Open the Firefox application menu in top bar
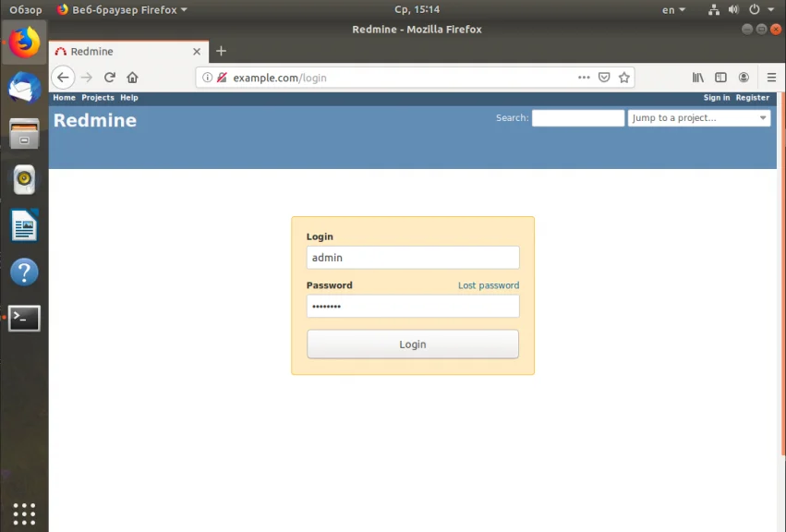Viewport: 786px width, 532px height. (122, 9)
